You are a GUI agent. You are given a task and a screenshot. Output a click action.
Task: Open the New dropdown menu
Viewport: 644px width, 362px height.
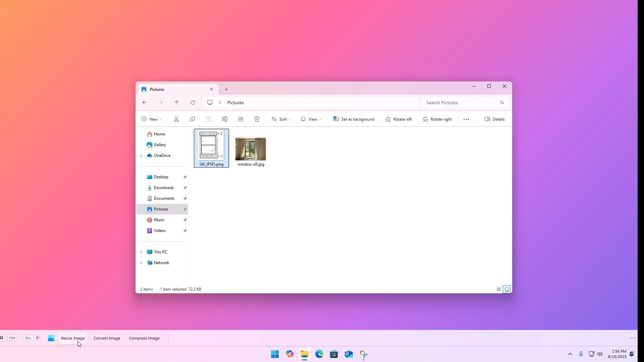coord(152,119)
